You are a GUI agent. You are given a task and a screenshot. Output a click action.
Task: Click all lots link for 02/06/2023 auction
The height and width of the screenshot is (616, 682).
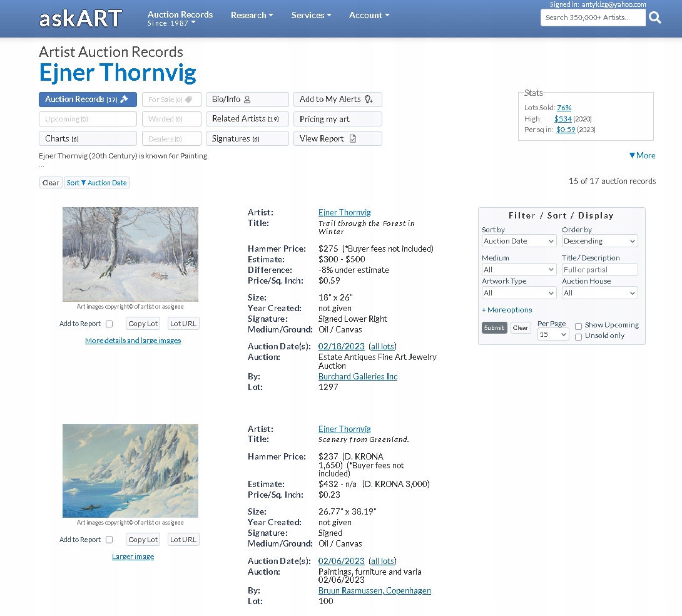(382, 561)
